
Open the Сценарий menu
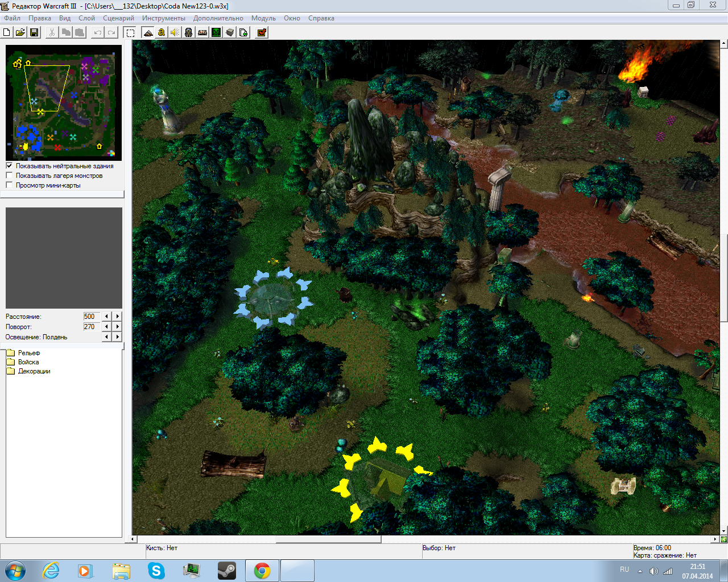(118, 18)
